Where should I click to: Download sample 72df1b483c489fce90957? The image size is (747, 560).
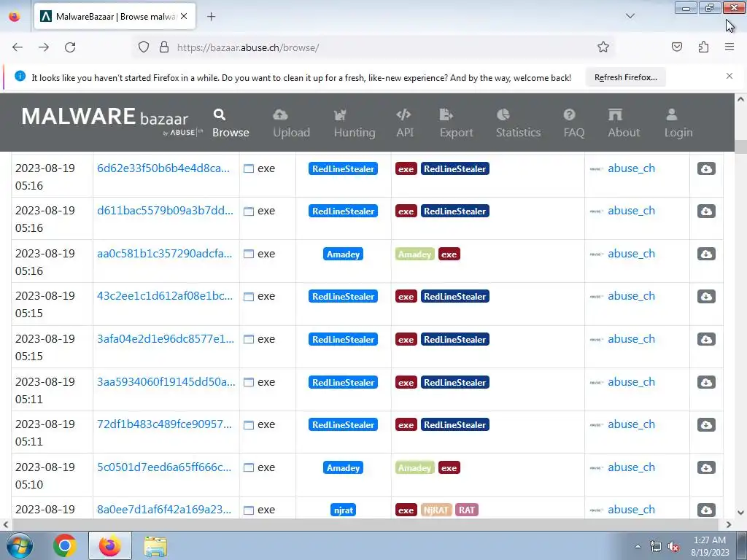706,424
